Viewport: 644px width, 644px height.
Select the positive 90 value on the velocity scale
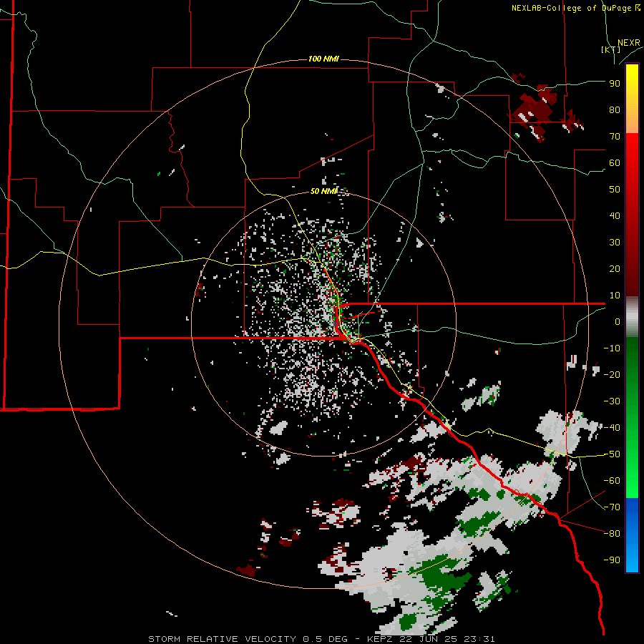coord(615,84)
